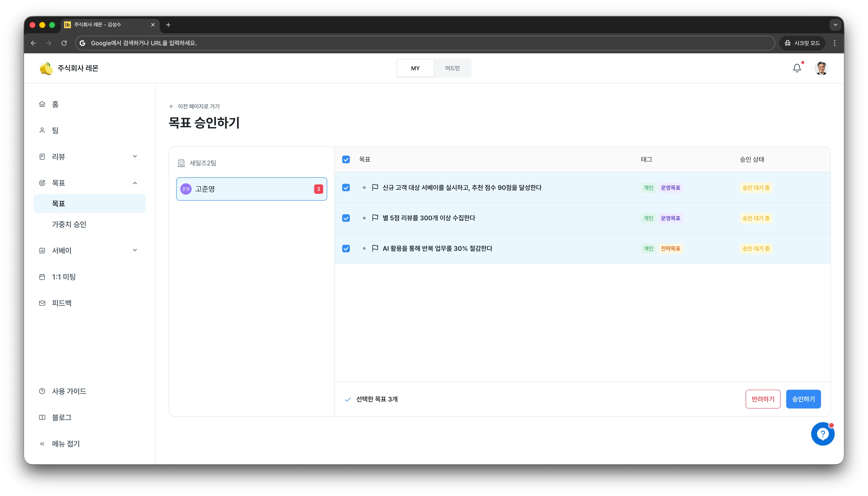Open 사용 가이드 help link

pos(89,391)
